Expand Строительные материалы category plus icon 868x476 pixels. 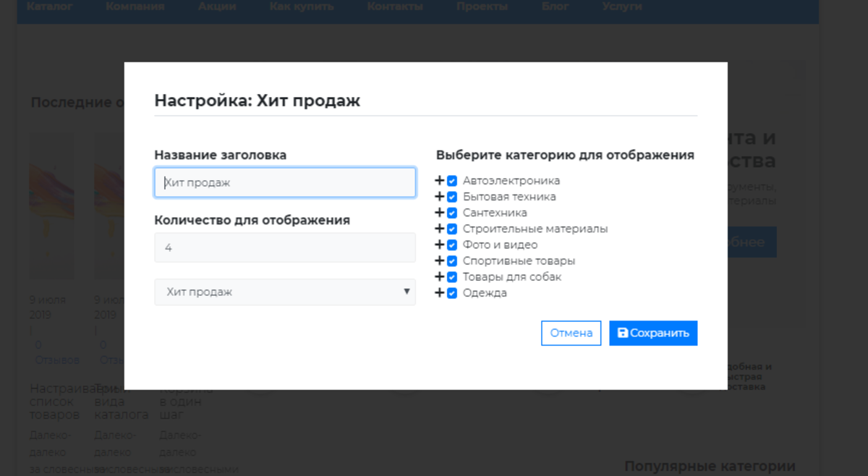pos(439,229)
